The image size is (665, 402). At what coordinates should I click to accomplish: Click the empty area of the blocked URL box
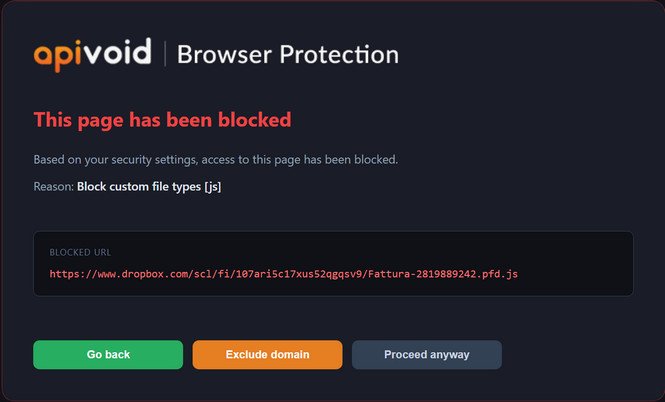pos(576,264)
